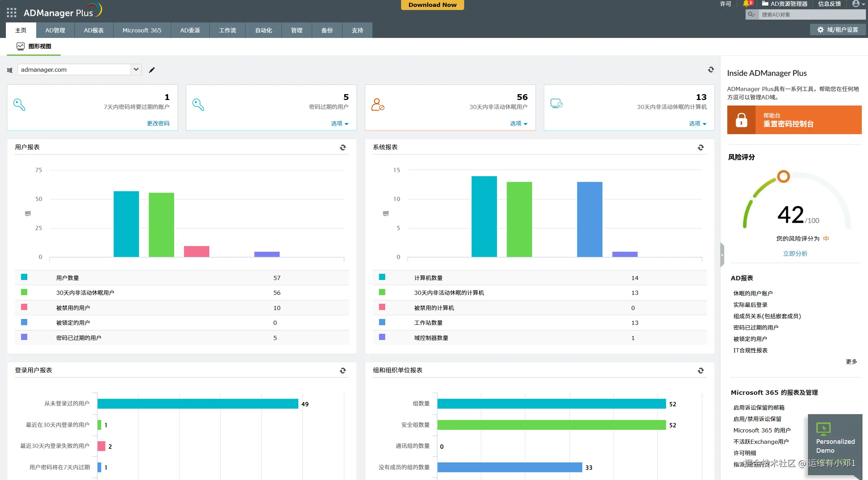Refresh the 系统报表 chart panel
The image size is (868, 480).
tap(700, 148)
